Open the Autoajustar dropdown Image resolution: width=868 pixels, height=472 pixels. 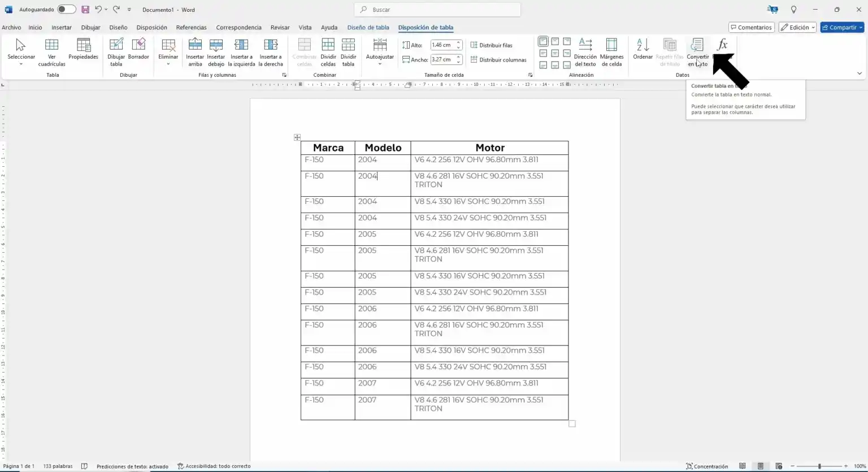click(380, 52)
